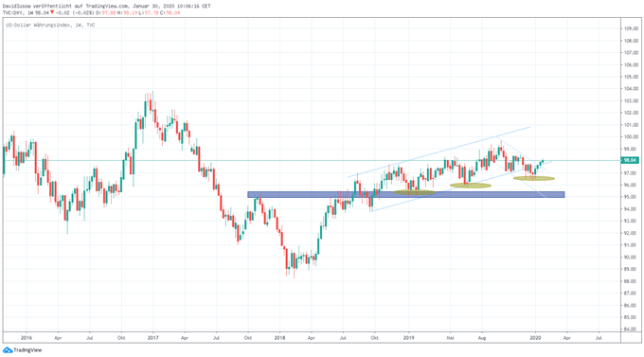Click the TradingView cloud logo icon

[x=8, y=350]
